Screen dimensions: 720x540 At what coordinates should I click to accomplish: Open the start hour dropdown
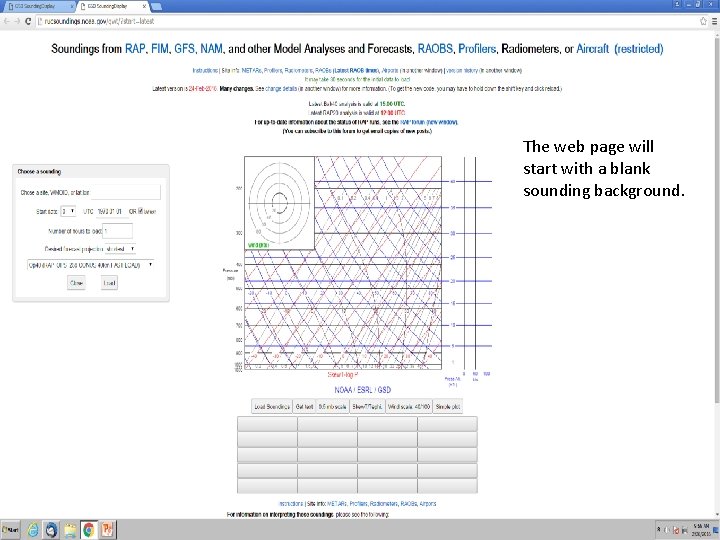pyautogui.click(x=68, y=211)
